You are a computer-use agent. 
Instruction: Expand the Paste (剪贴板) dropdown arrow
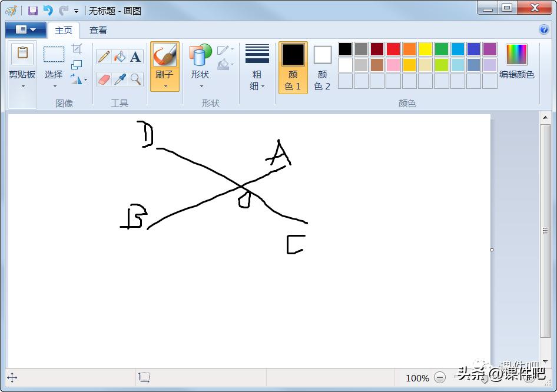point(23,87)
